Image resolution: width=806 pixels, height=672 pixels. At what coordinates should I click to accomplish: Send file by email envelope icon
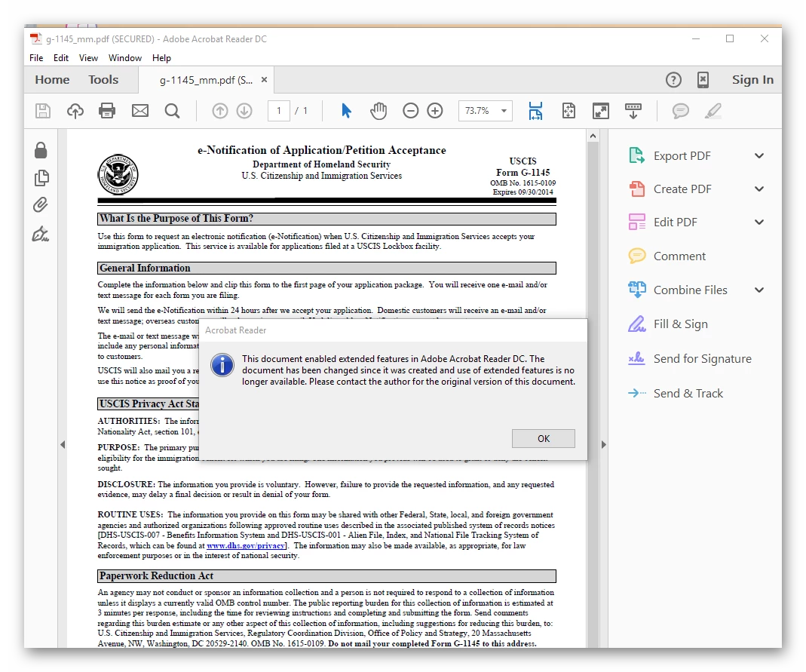(x=139, y=111)
